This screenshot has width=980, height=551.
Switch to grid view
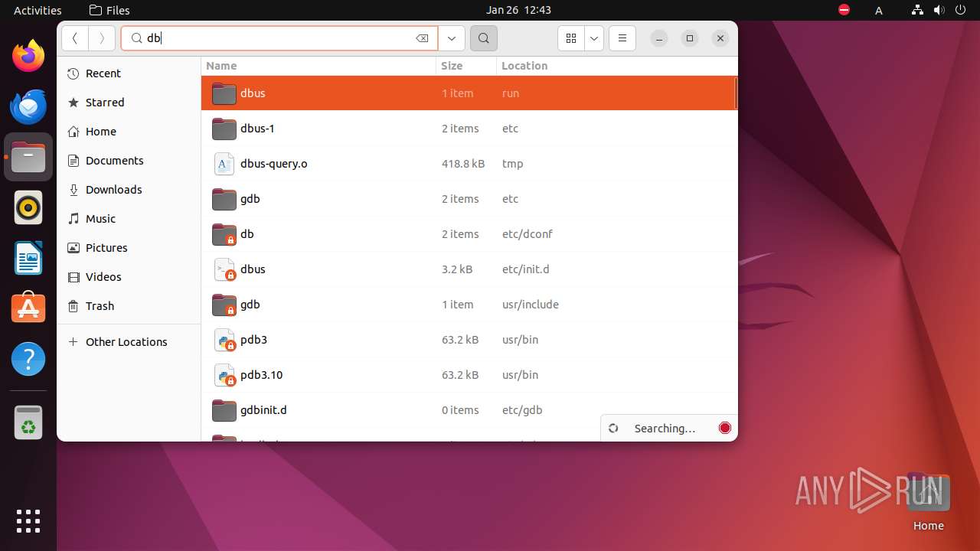tap(571, 38)
